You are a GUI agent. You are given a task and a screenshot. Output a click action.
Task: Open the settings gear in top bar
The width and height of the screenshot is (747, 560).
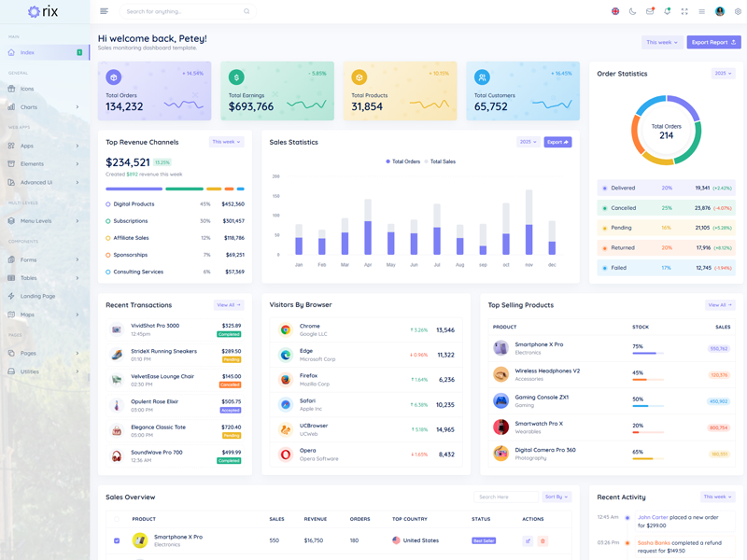738,11
